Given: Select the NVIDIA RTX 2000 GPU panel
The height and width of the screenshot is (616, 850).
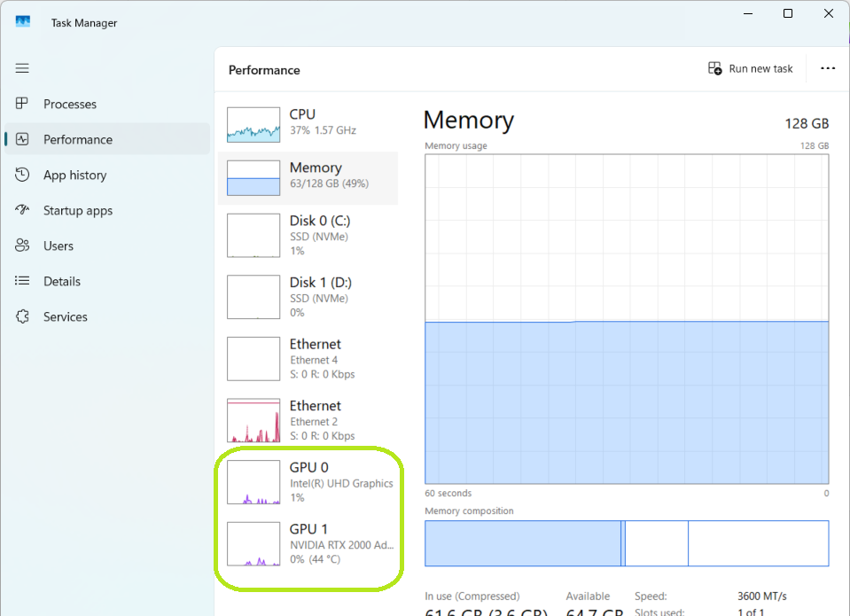Looking at the screenshot, I should tap(306, 544).
